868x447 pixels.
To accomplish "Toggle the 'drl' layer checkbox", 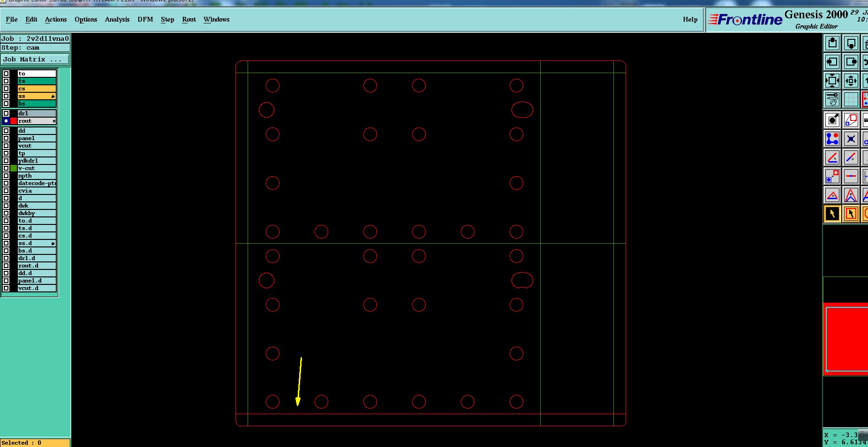I will point(6,113).
